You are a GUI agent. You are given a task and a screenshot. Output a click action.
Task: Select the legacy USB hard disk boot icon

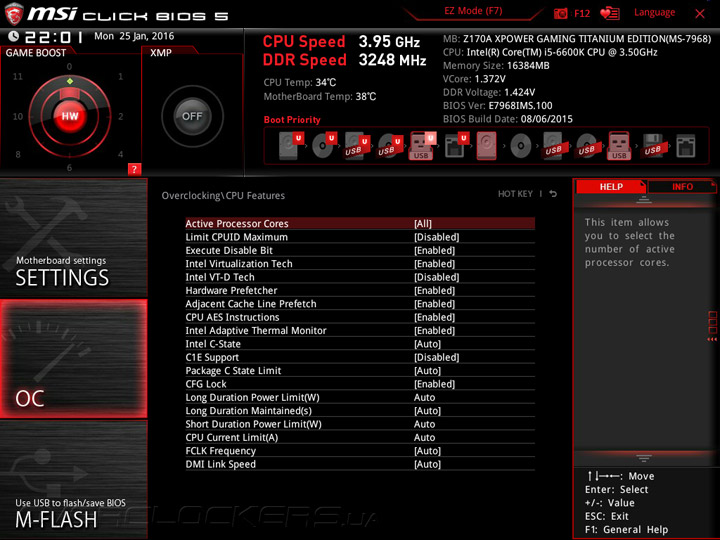tap(553, 146)
